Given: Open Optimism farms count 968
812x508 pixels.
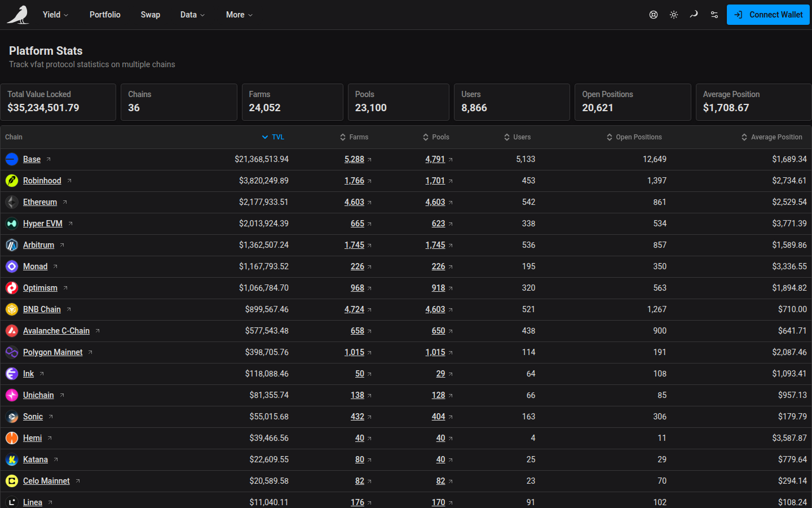Looking at the screenshot, I should click(358, 288).
